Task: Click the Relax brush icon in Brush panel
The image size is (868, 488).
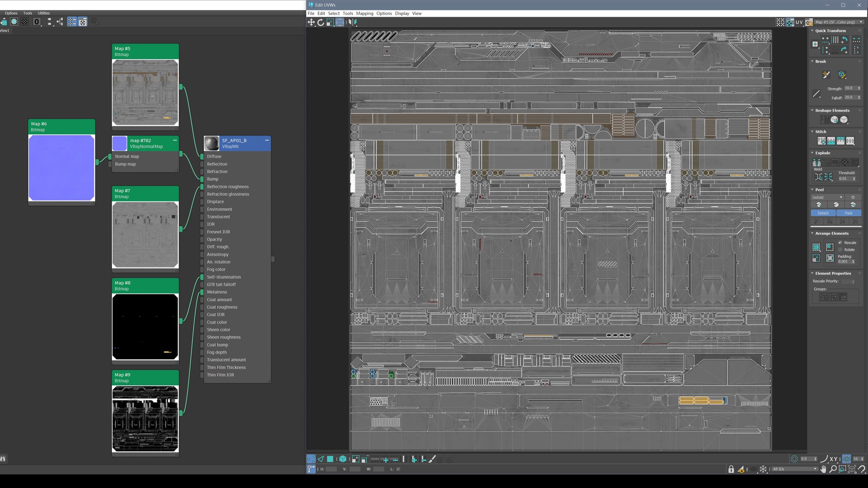Action: coord(842,75)
